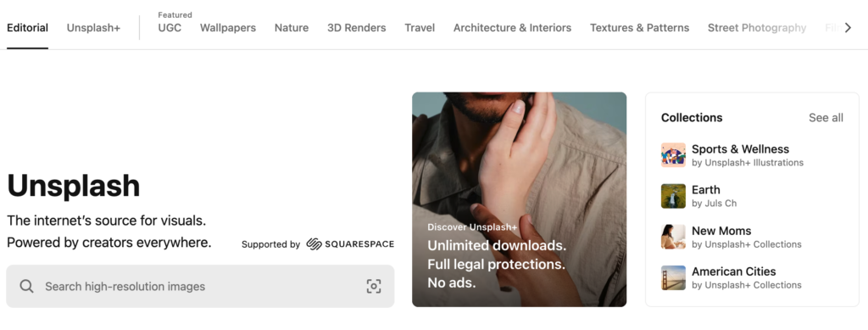Open Sports & Wellness collection thumbnail
This screenshot has width=868, height=330.
[673, 155]
